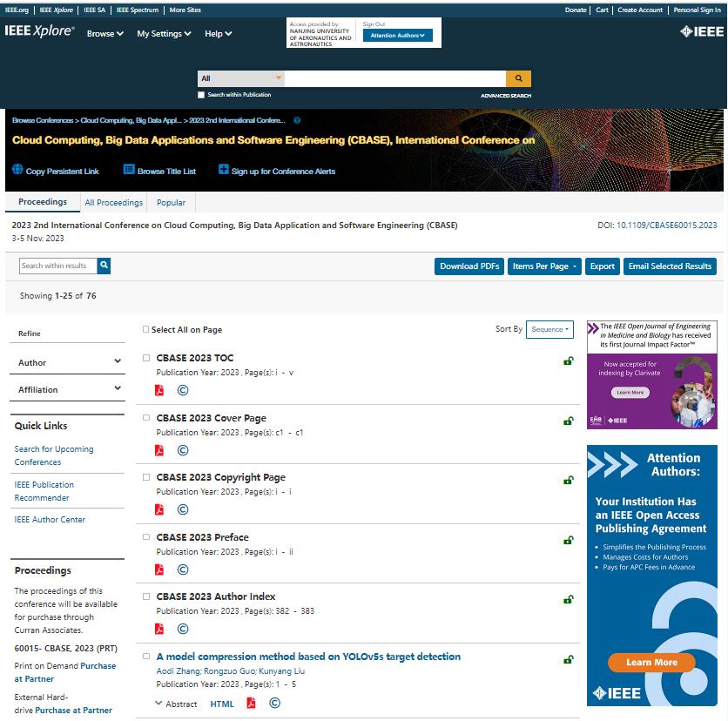The image size is (728, 721).
Task: Open the Browse dropdown menu
Action: [x=104, y=33]
